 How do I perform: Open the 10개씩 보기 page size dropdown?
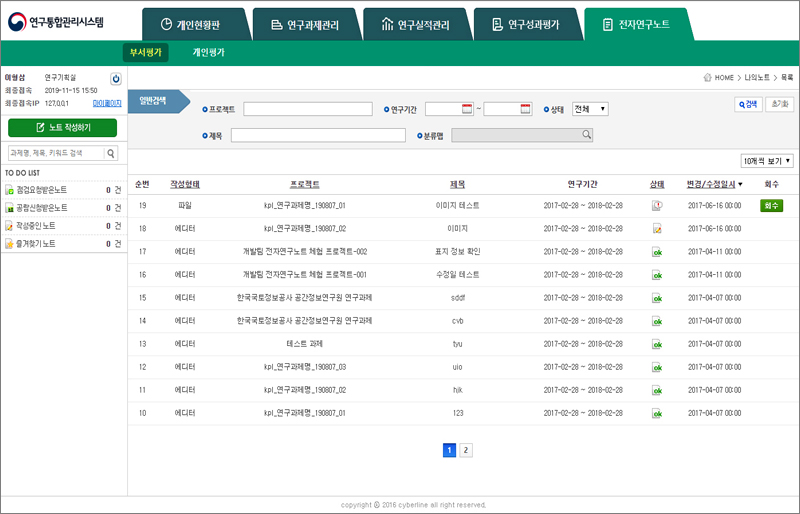[x=767, y=161]
